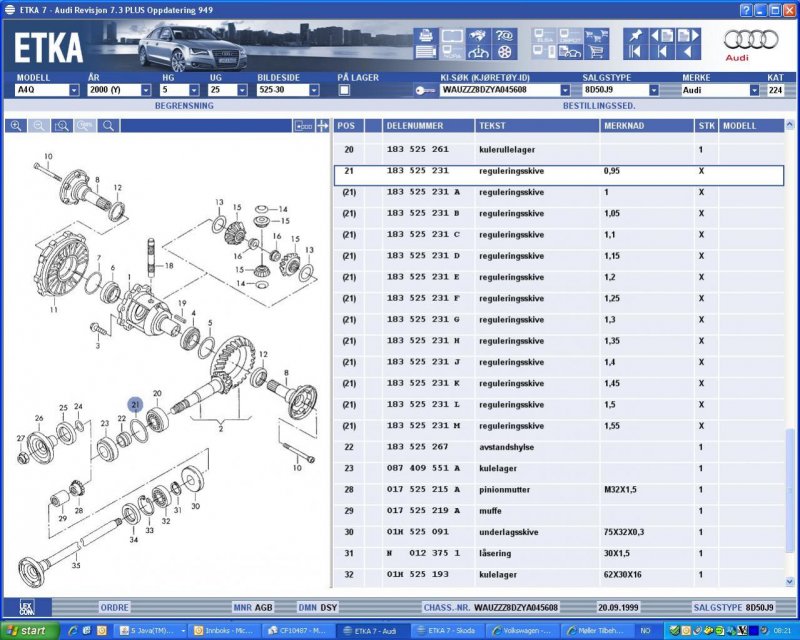
Task: Click the BEGRENSNING tab label
Action: 183,104
